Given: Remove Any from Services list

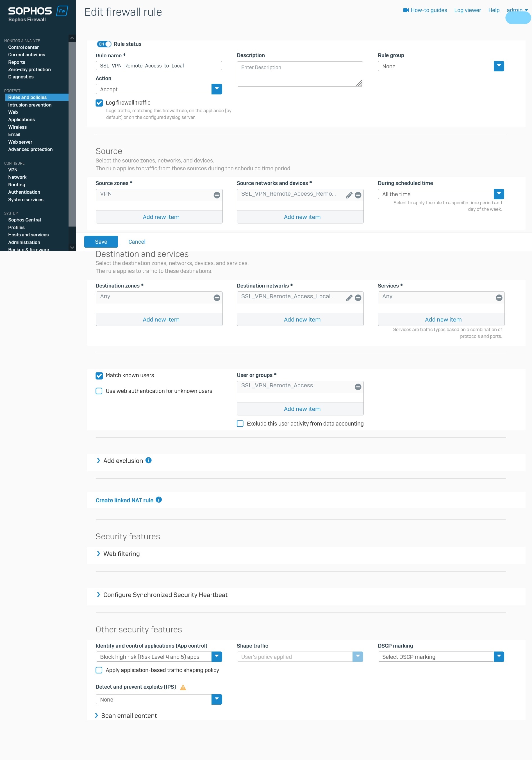Looking at the screenshot, I should click(499, 298).
